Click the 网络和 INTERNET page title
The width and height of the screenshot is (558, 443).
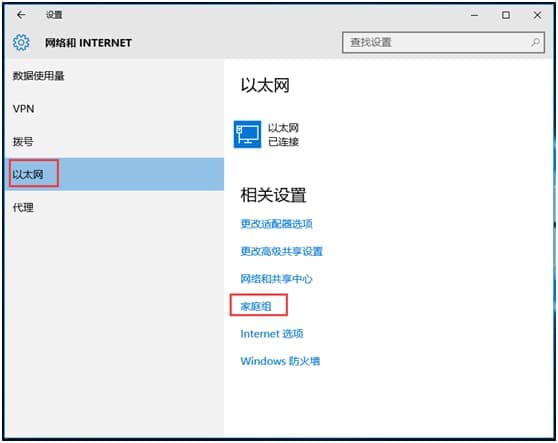88,43
